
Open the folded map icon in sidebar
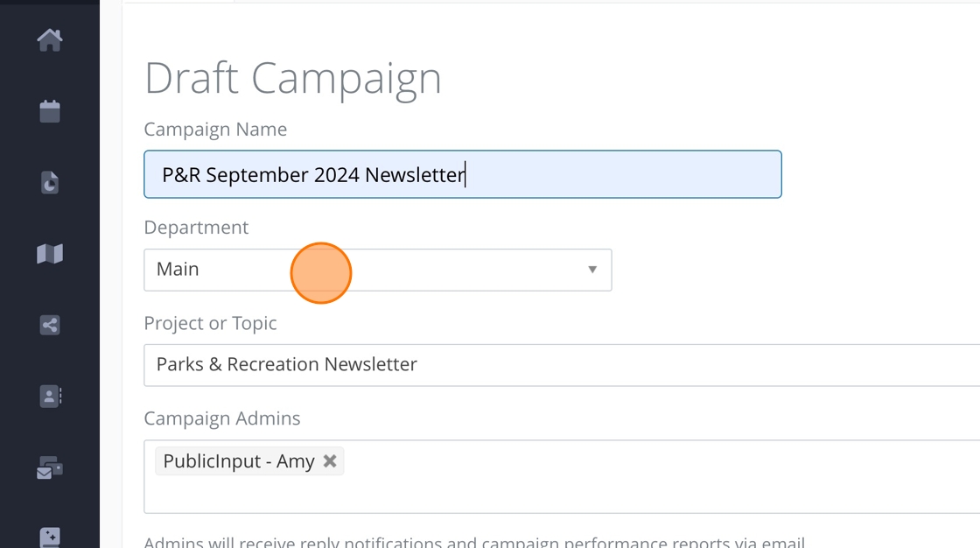[50, 254]
